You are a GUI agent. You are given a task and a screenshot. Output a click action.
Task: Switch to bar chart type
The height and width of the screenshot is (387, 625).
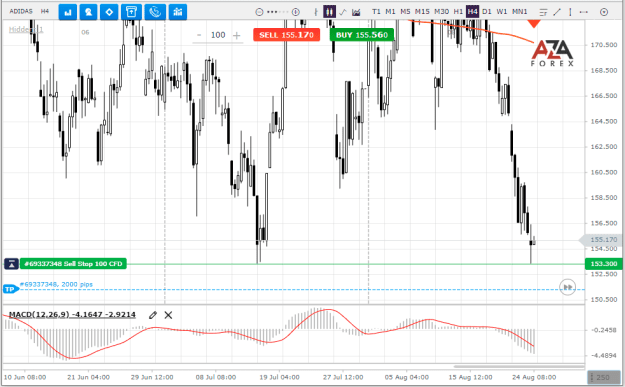click(x=316, y=12)
